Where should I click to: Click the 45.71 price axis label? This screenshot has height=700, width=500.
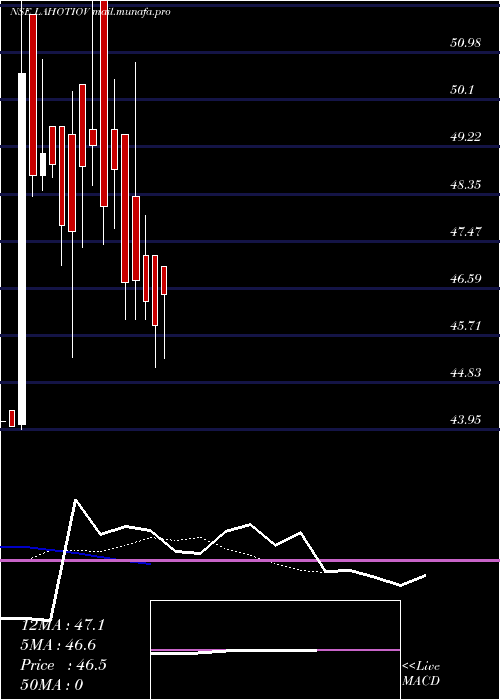[x=466, y=326]
